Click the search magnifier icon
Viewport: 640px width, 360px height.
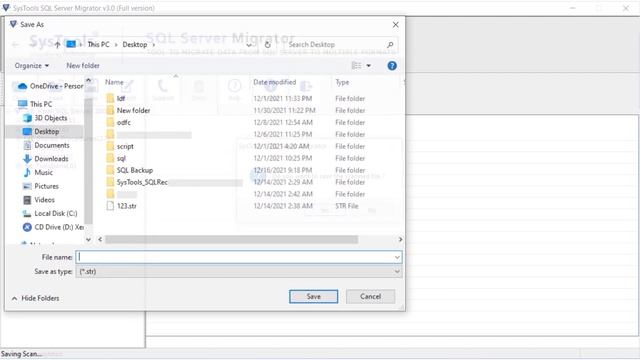coord(390,44)
